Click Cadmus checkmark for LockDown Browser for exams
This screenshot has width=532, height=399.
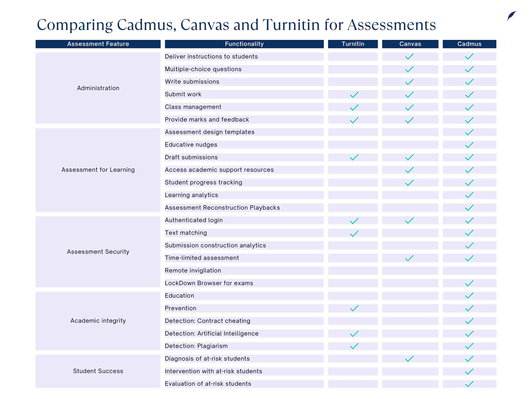(x=469, y=283)
